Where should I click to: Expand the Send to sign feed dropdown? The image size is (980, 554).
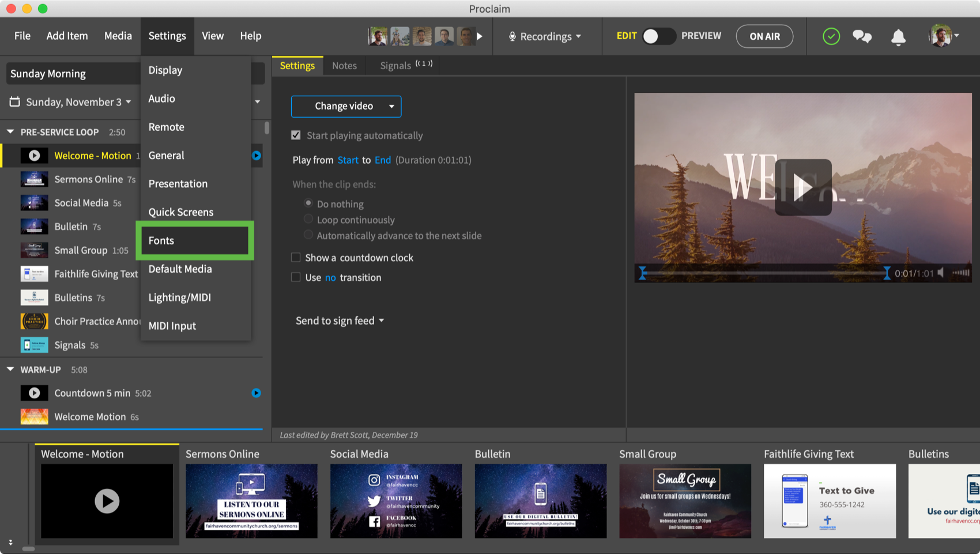(340, 321)
